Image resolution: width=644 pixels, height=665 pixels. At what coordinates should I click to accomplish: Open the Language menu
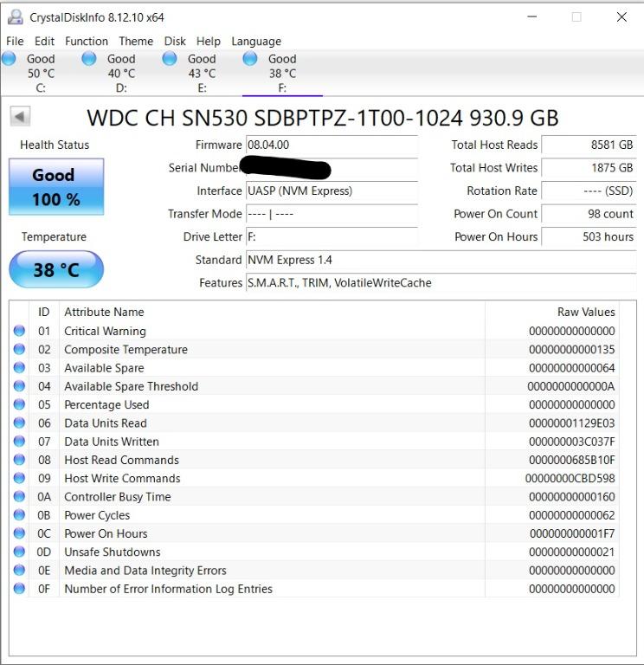(256, 42)
